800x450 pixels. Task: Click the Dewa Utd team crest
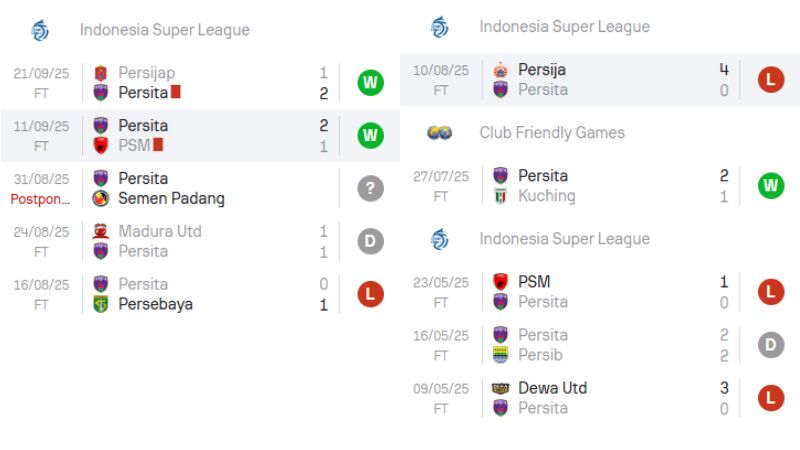[500, 388]
